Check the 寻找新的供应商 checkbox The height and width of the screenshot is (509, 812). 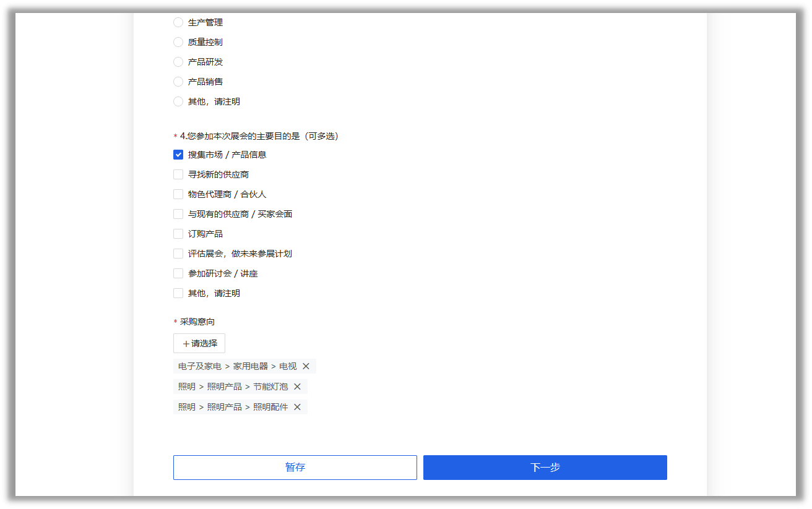[x=178, y=174]
